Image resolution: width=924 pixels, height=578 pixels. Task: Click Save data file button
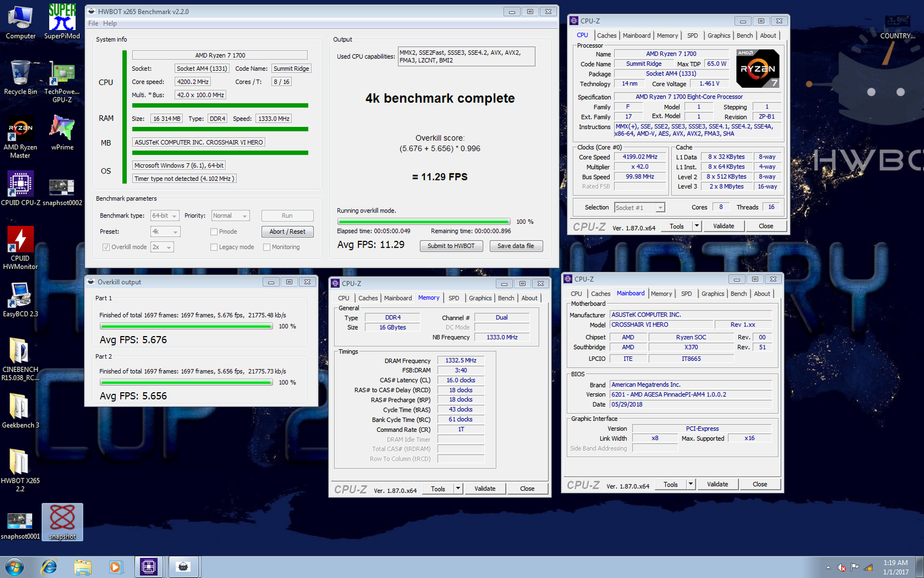coord(516,246)
